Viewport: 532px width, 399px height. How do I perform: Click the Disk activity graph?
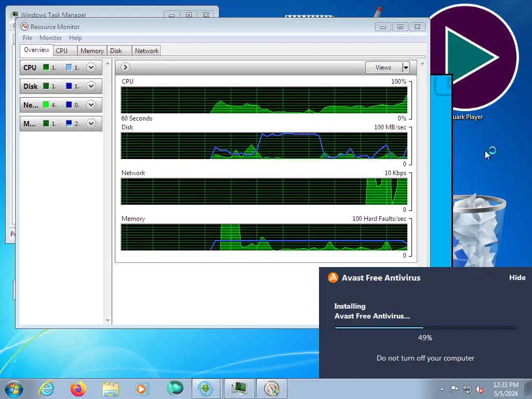click(x=264, y=145)
